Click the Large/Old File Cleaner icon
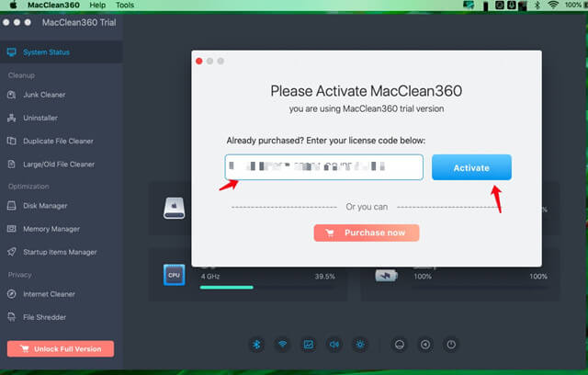 [12, 165]
